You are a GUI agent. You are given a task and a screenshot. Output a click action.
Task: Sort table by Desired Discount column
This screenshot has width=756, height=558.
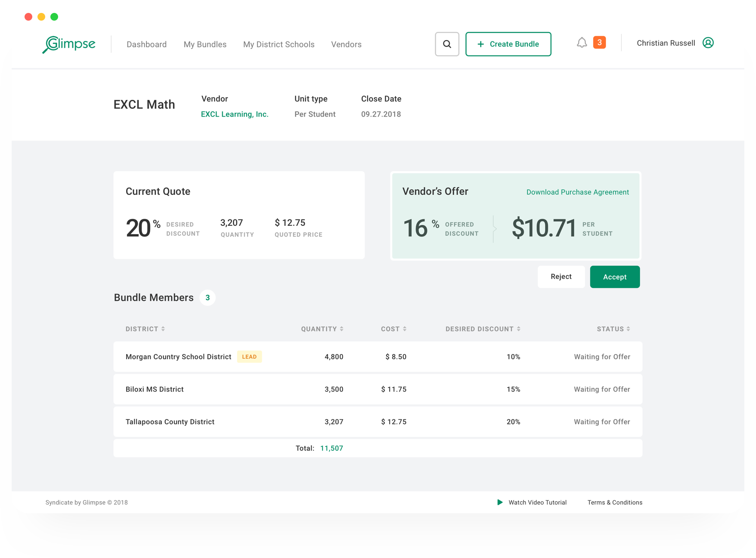483,329
